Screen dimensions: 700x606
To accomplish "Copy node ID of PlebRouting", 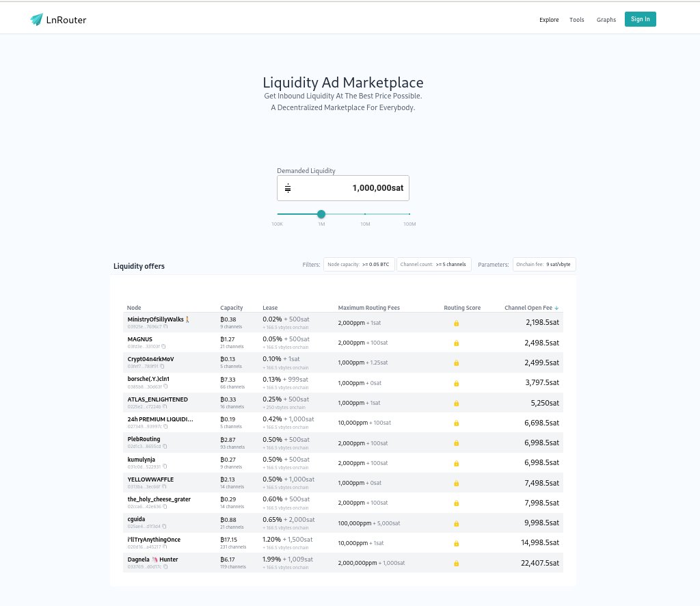I will click(165, 447).
